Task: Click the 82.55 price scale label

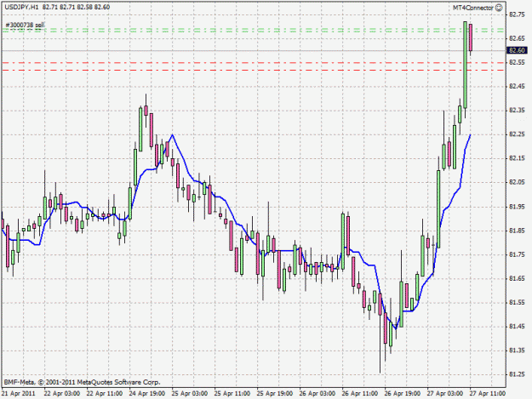Action: coord(517,62)
